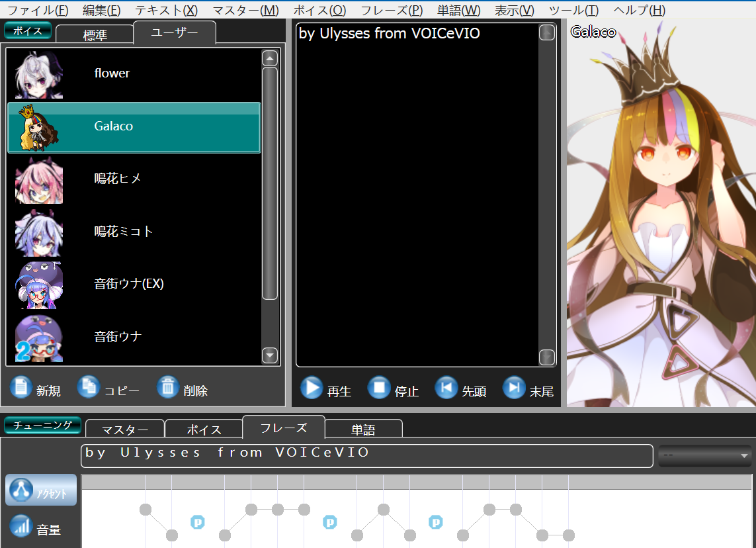756x548 pixels.
Task: Click text editor scroll-up arrow
Action: click(x=547, y=33)
